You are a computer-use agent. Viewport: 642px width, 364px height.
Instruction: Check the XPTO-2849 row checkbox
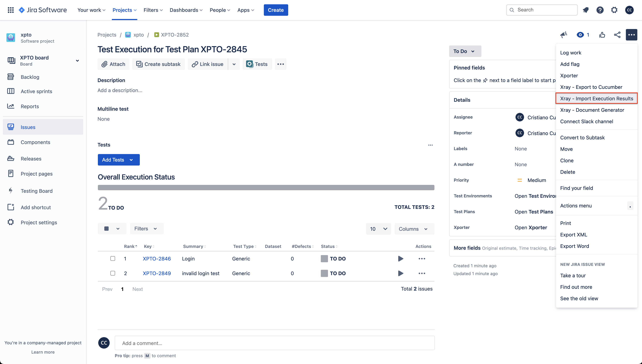click(x=113, y=273)
